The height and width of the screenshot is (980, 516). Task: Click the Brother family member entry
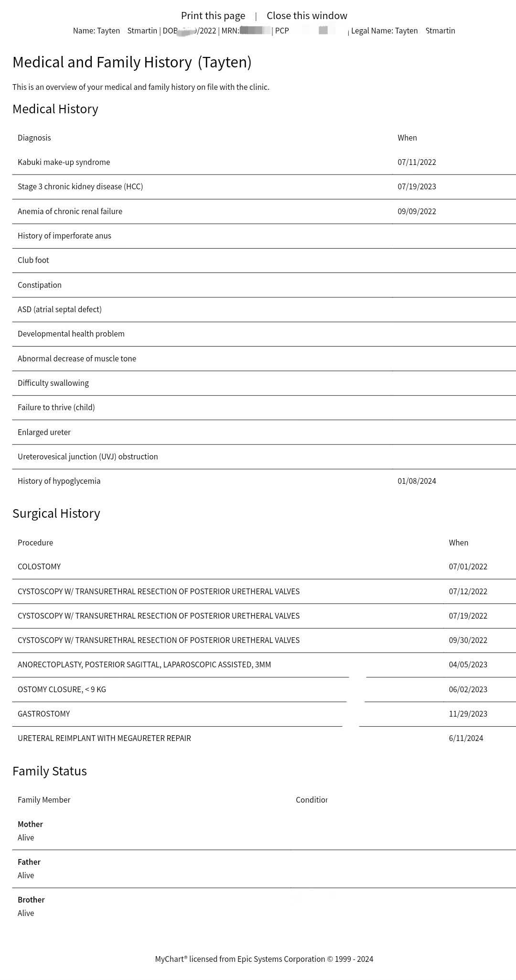pyautogui.click(x=32, y=900)
